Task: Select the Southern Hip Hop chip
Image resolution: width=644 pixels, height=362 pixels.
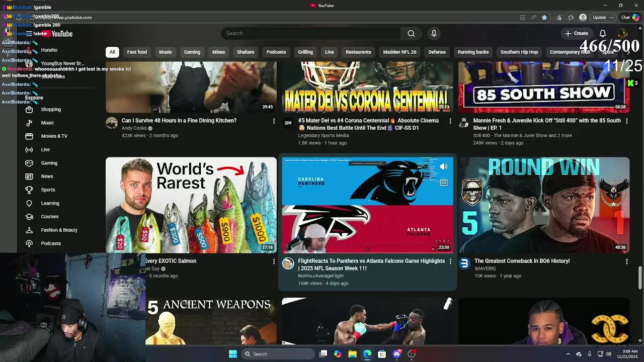Action: [519, 52]
